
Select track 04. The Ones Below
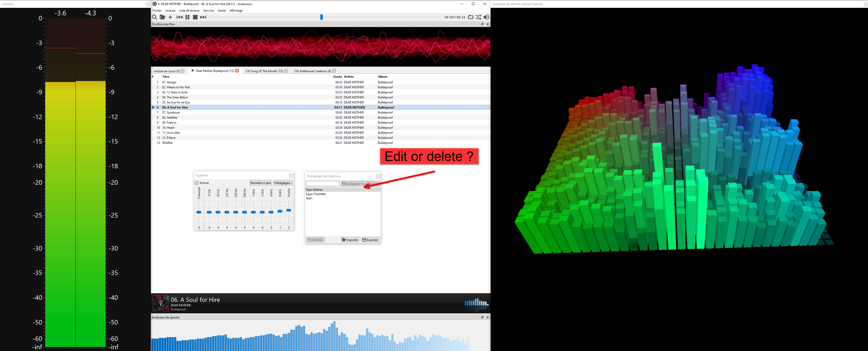(x=320, y=97)
